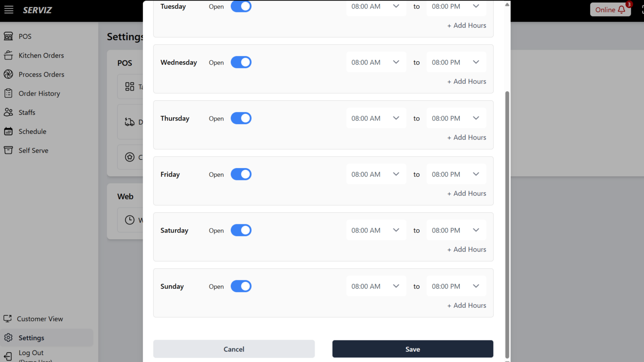Disable the Wednesday open toggle

pos(241,62)
